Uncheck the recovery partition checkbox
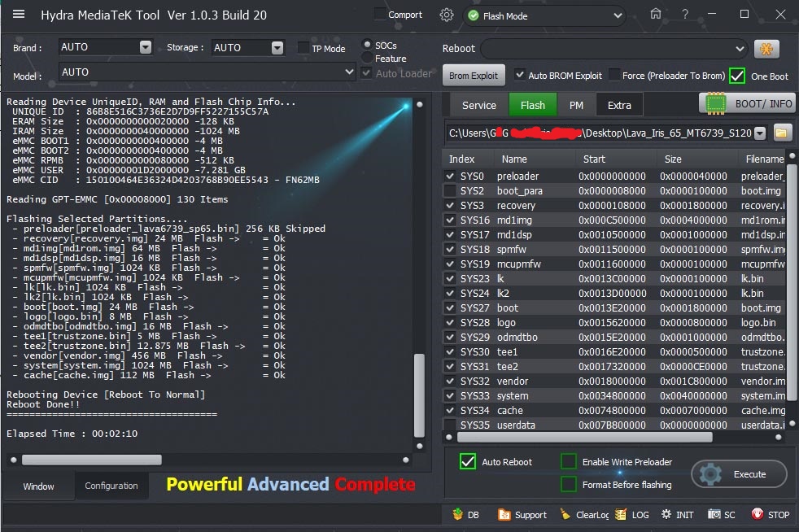 [x=450, y=205]
